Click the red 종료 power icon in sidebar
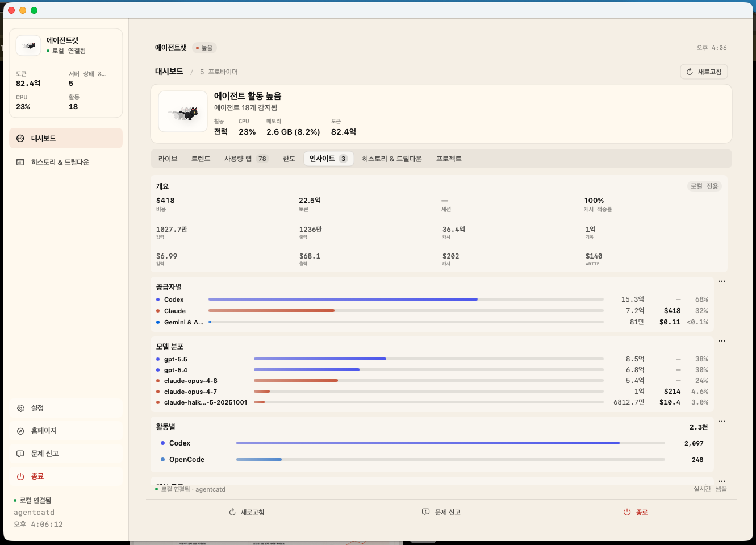 click(20, 476)
